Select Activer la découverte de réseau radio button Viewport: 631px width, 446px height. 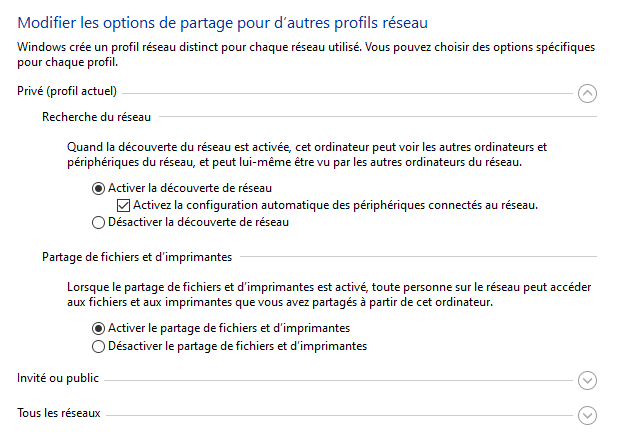(x=98, y=188)
